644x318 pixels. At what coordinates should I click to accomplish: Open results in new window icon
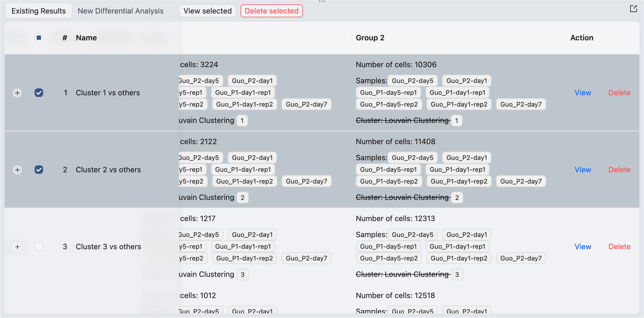pos(633,9)
